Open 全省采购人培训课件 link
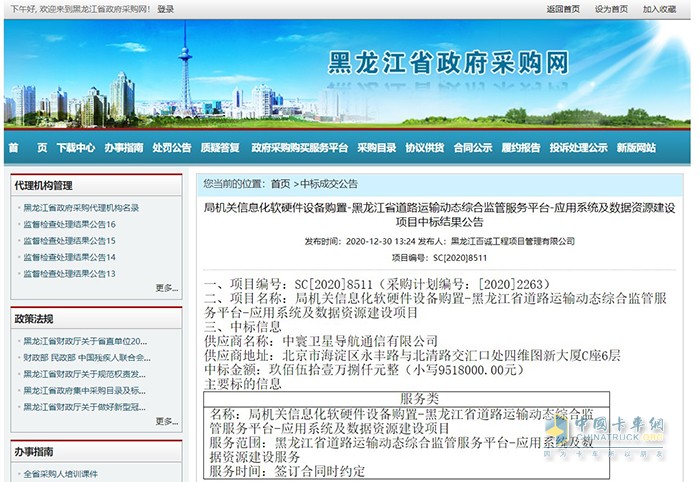The width and height of the screenshot is (700, 482). pyautogui.click(x=66, y=474)
